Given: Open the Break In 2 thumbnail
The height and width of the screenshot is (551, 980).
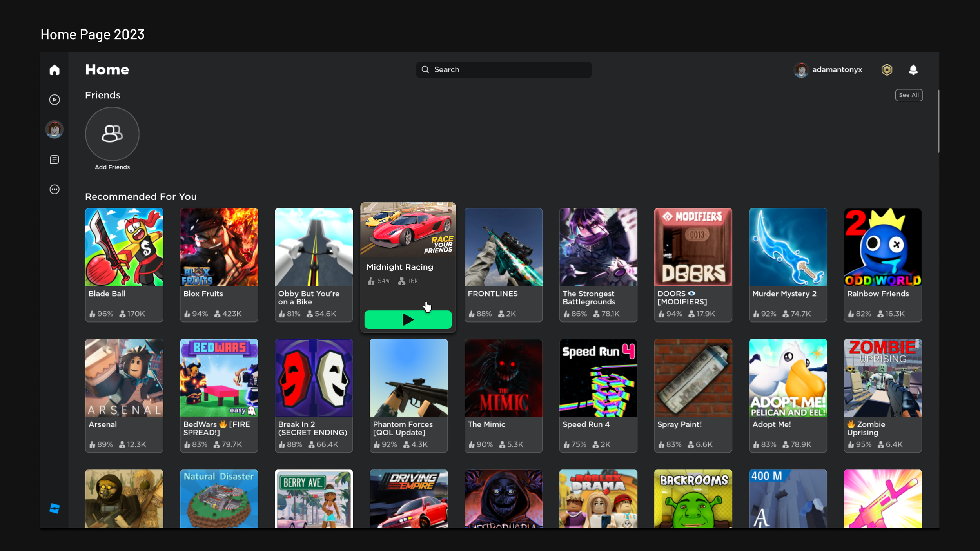Looking at the screenshot, I should click(x=314, y=378).
